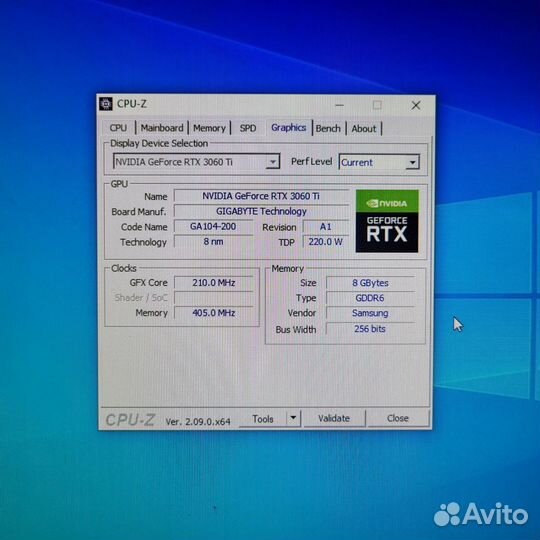Open the display device selection dropdown
This screenshot has width=540, height=540.
click(196, 162)
